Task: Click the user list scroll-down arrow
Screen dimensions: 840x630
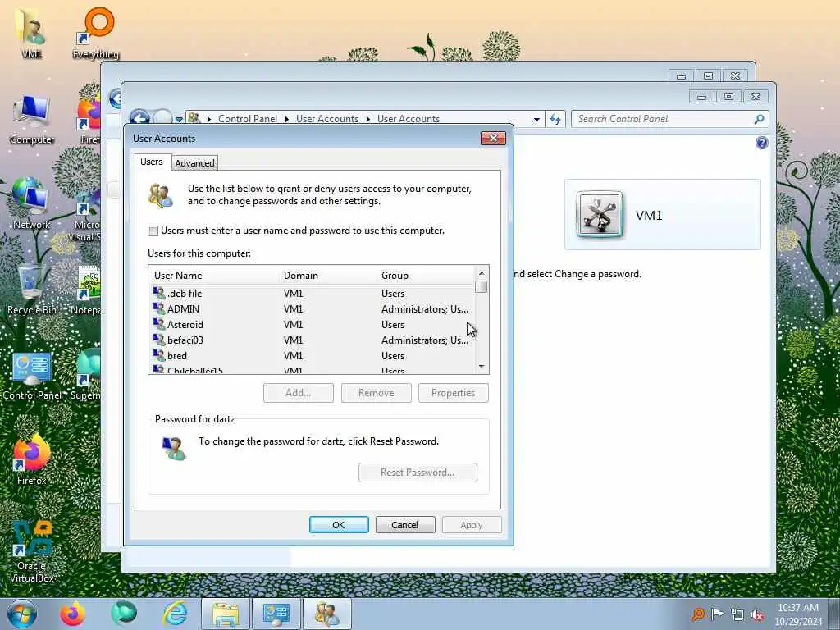Action: [x=481, y=367]
